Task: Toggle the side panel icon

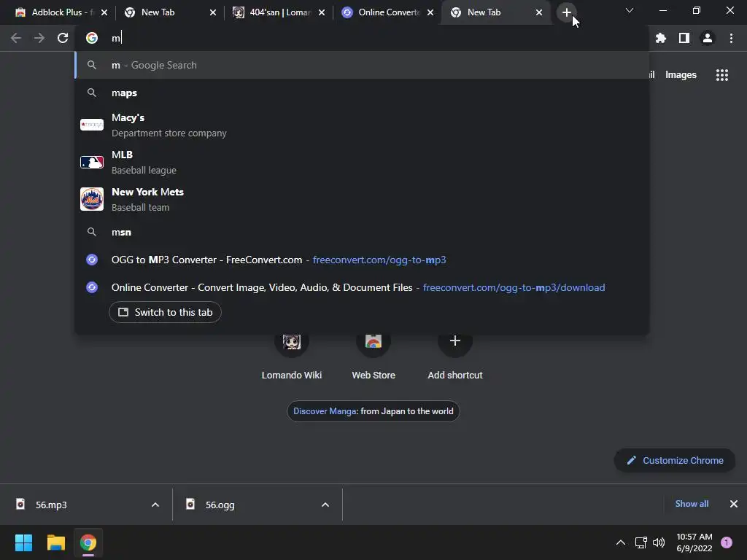Action: pyautogui.click(x=684, y=38)
